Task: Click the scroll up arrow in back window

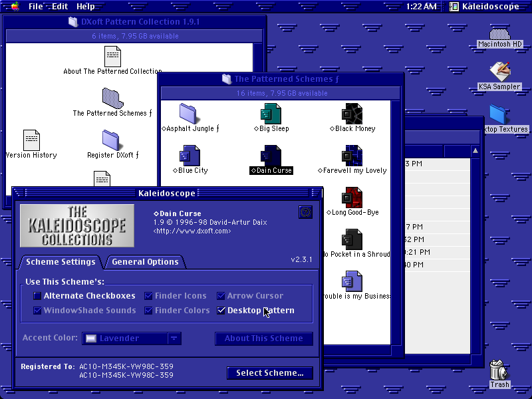Action: point(475,151)
